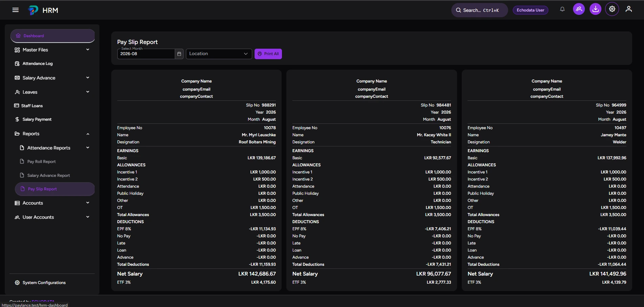644x307 pixels.
Task: Open the hamburger menu icon
Action: point(16,10)
